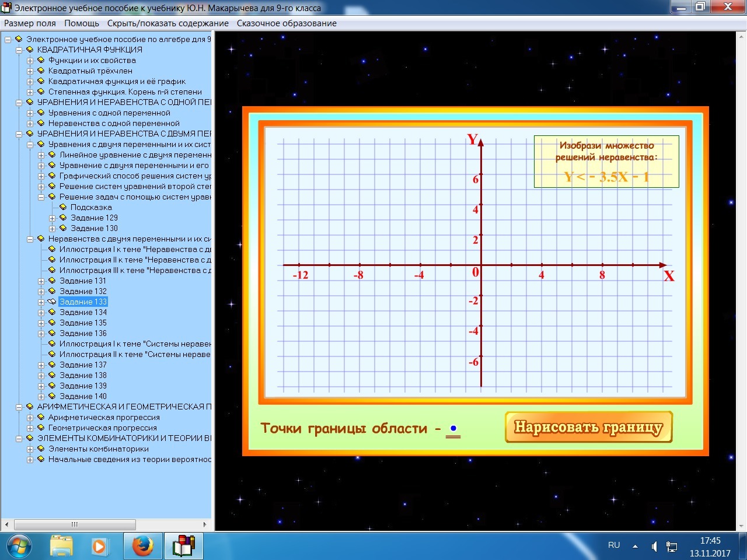The image size is (747, 560).
Task: Click the tree panel horizontal scrollbar thumb
Action: 75,524
